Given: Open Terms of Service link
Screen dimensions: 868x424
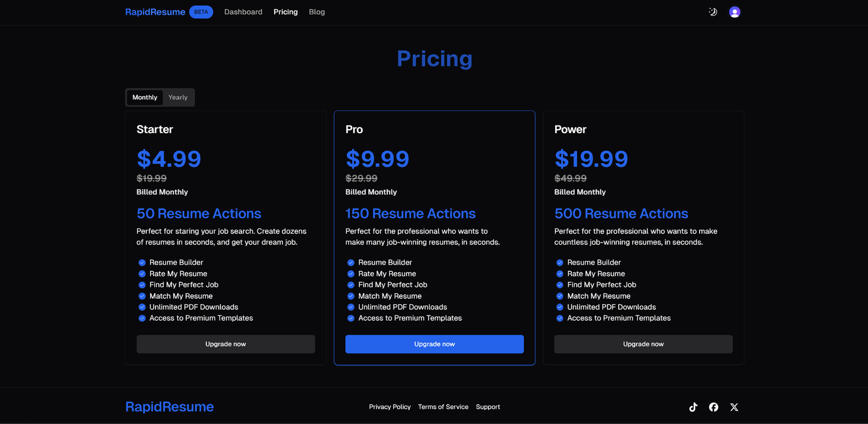Looking at the screenshot, I should [443, 407].
